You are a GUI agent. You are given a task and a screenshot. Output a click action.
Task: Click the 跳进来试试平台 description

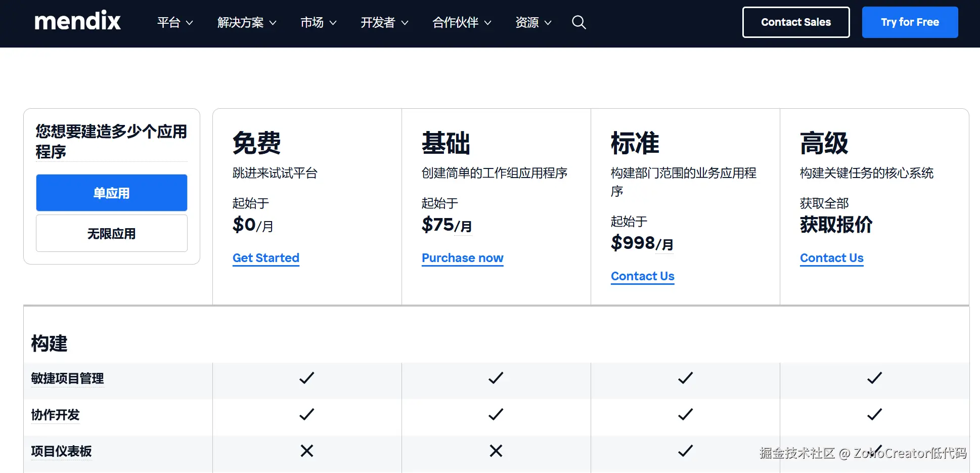tap(275, 173)
